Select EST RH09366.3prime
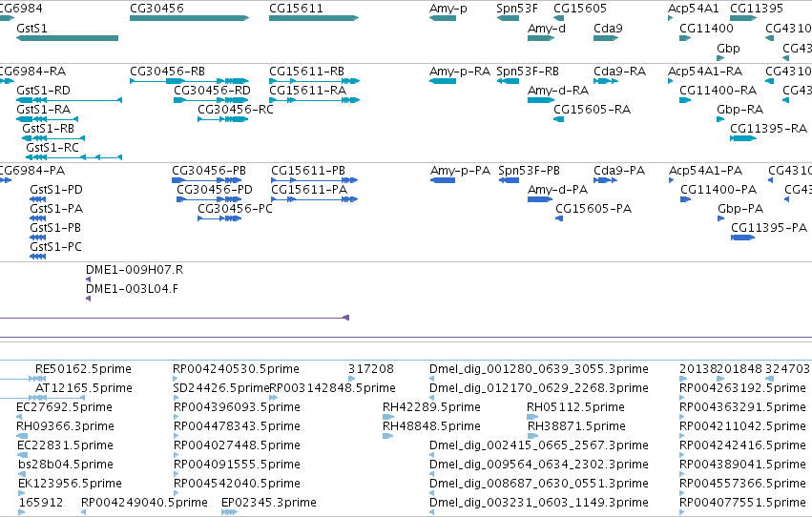812x517 pixels. click(65, 427)
